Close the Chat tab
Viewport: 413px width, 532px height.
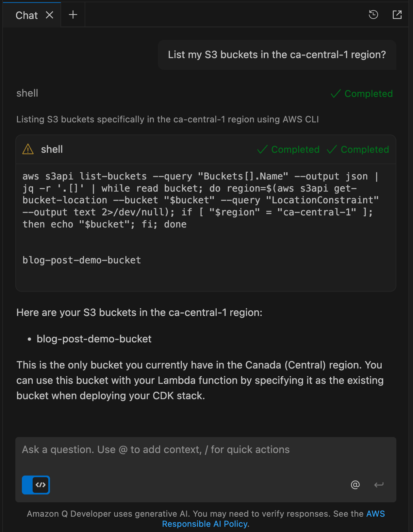coord(50,15)
